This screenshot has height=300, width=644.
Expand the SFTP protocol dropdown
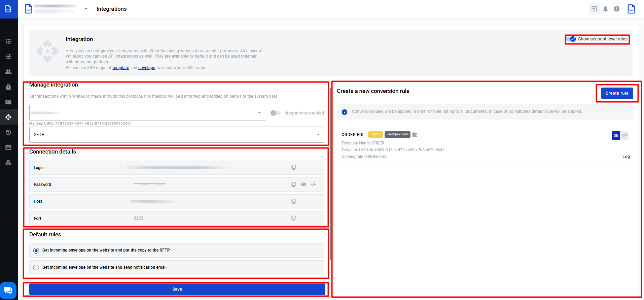318,135
